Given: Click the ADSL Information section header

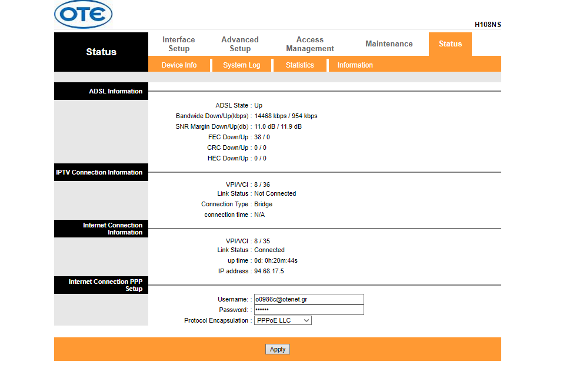Looking at the screenshot, I should click(101, 91).
